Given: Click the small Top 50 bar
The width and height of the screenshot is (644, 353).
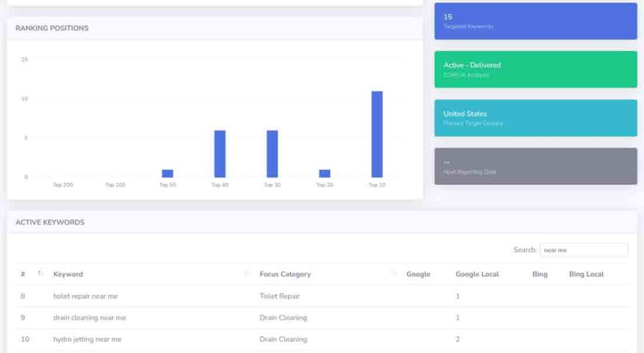Looking at the screenshot, I should pos(167,174).
